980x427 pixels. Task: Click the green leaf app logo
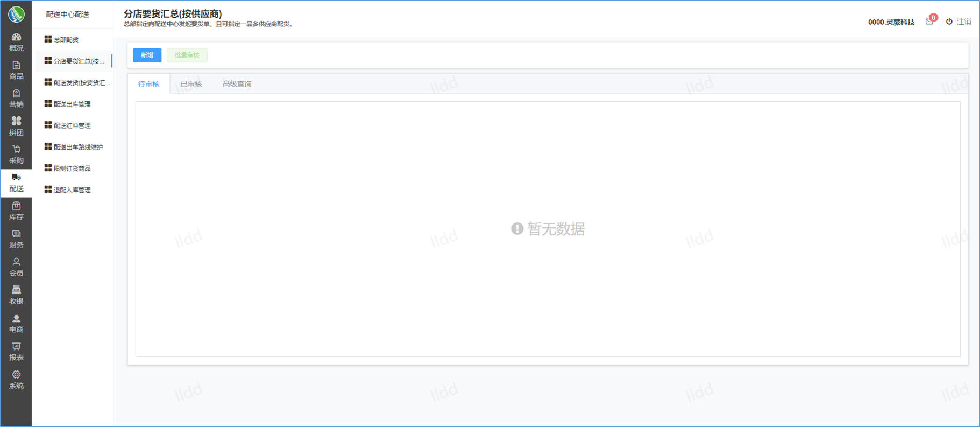point(16,14)
